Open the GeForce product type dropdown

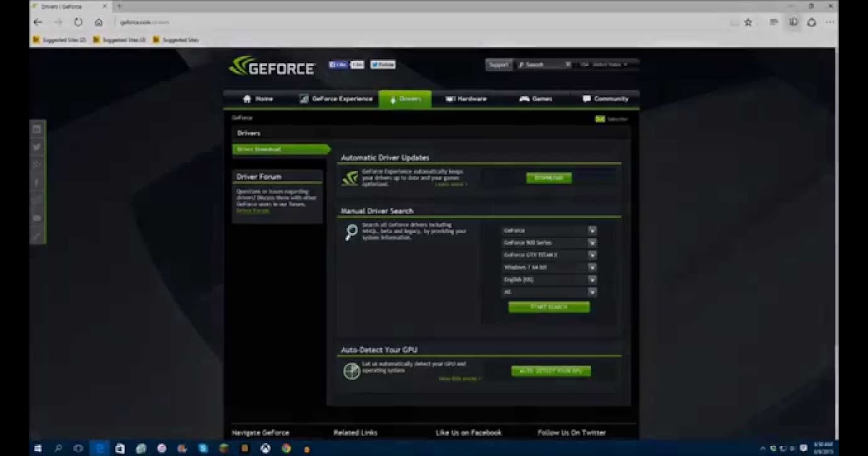(550, 231)
